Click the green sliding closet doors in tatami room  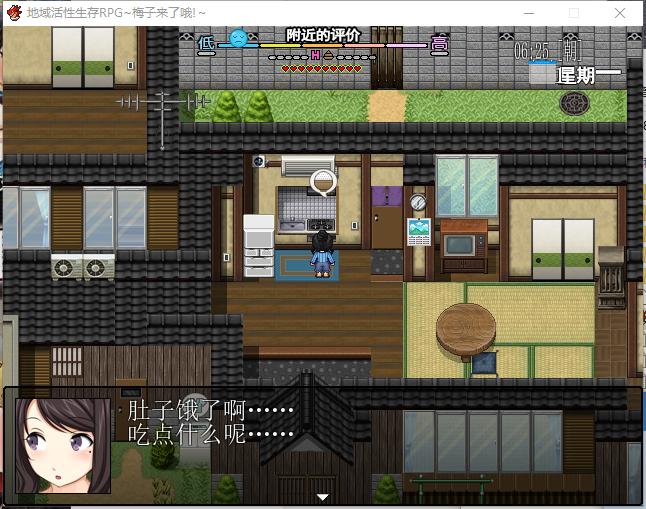click(x=563, y=249)
